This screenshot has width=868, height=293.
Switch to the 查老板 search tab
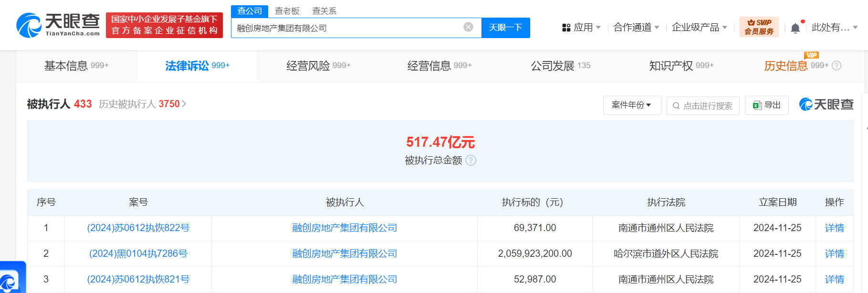point(287,11)
